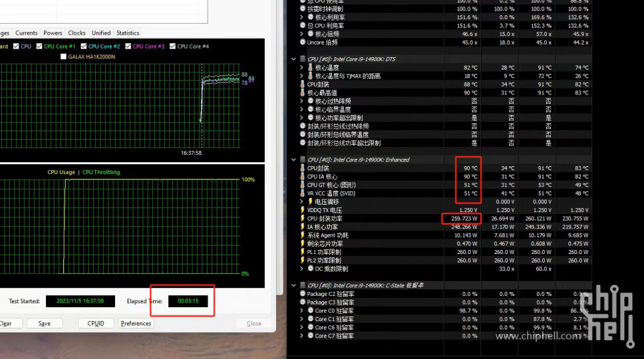Select the 98.7 % Core C0 residency value
The image size is (644, 359).
click(x=468, y=310)
